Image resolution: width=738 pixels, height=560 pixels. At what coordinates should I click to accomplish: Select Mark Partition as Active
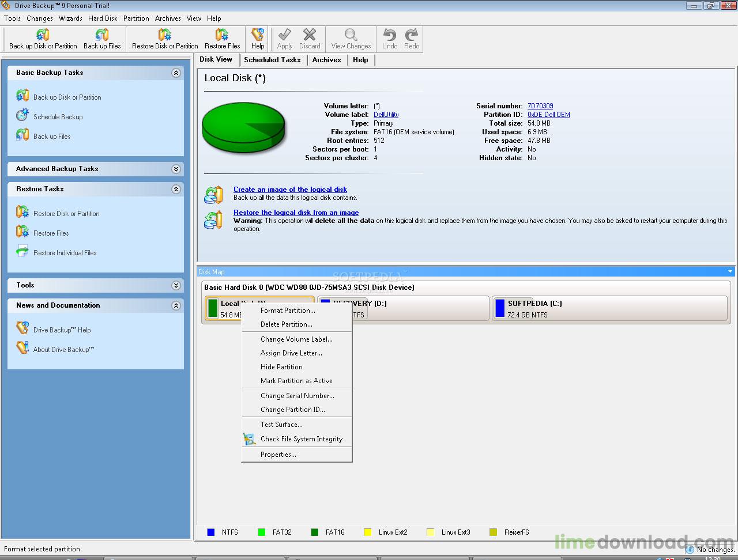[x=296, y=381]
